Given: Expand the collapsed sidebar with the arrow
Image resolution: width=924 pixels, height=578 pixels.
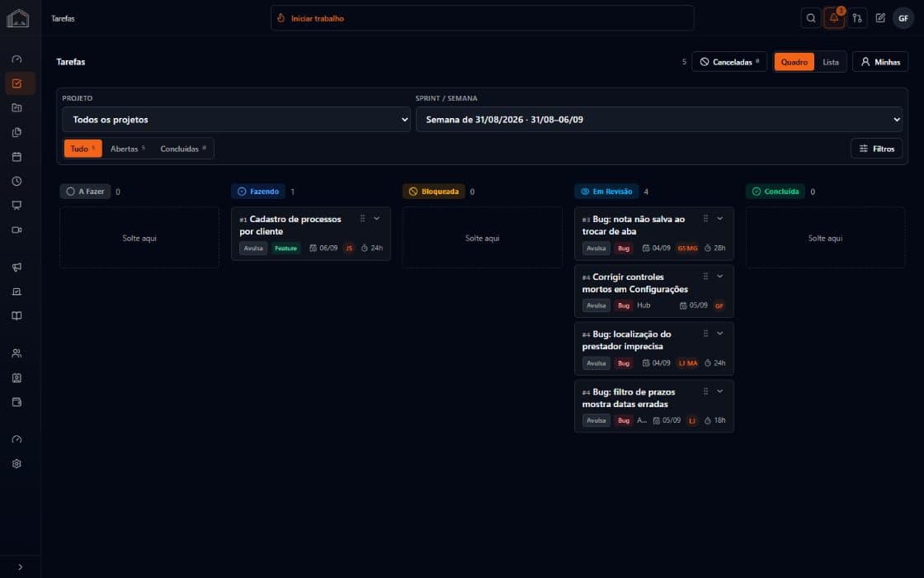Looking at the screenshot, I should click(x=20, y=567).
